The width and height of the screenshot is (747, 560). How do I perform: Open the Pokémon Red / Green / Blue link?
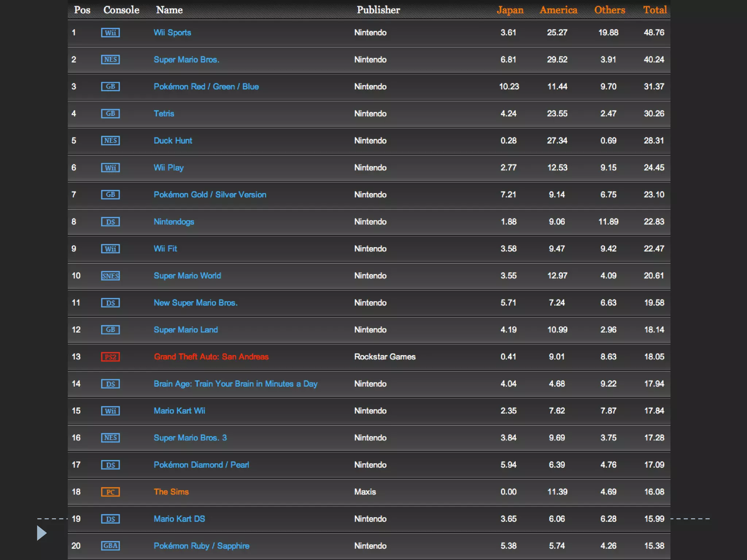(206, 86)
